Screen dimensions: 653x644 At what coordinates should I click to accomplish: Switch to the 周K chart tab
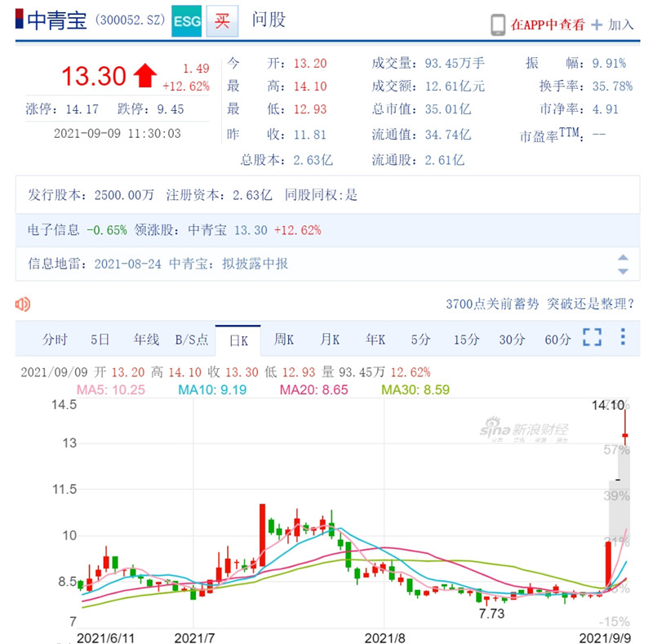point(283,340)
